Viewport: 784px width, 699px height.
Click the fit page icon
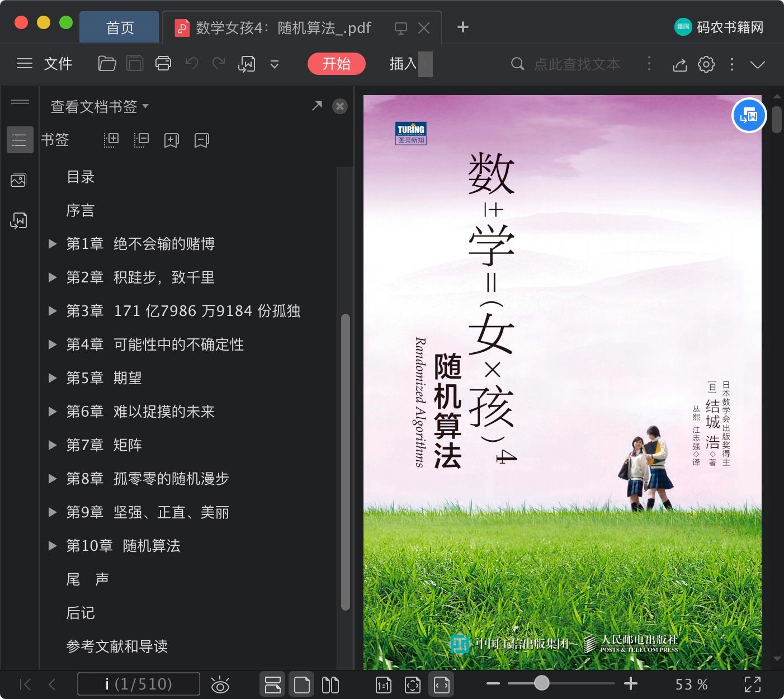click(413, 684)
